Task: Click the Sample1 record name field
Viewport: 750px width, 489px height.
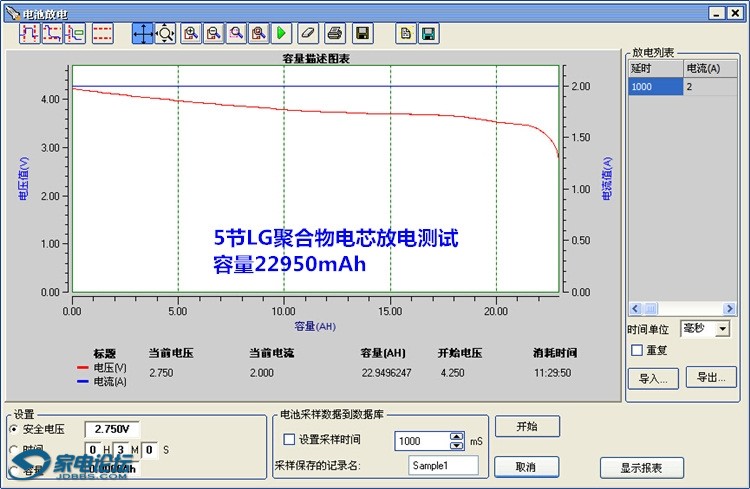Action: click(443, 465)
